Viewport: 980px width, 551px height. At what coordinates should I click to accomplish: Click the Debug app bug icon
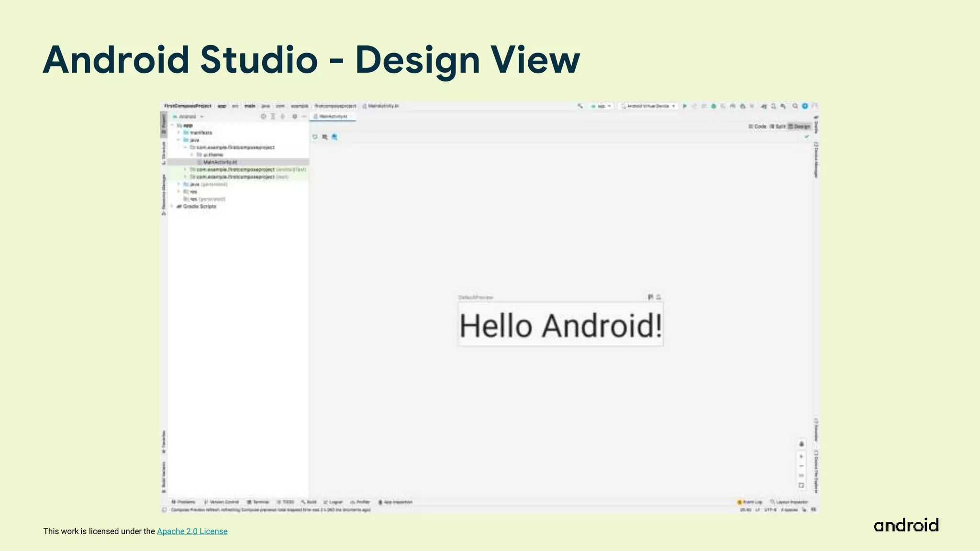point(713,106)
